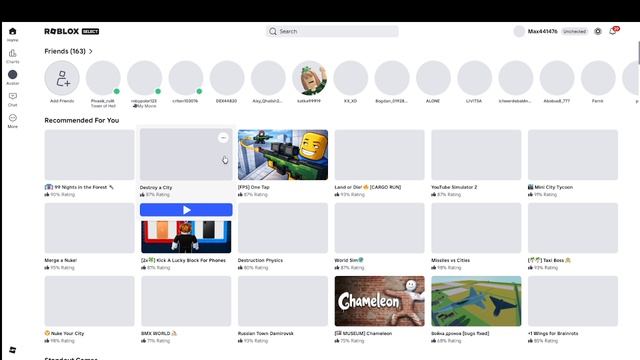Viewport: 640px width, 360px height.
Task: Open the settings gear icon
Action: (598, 31)
